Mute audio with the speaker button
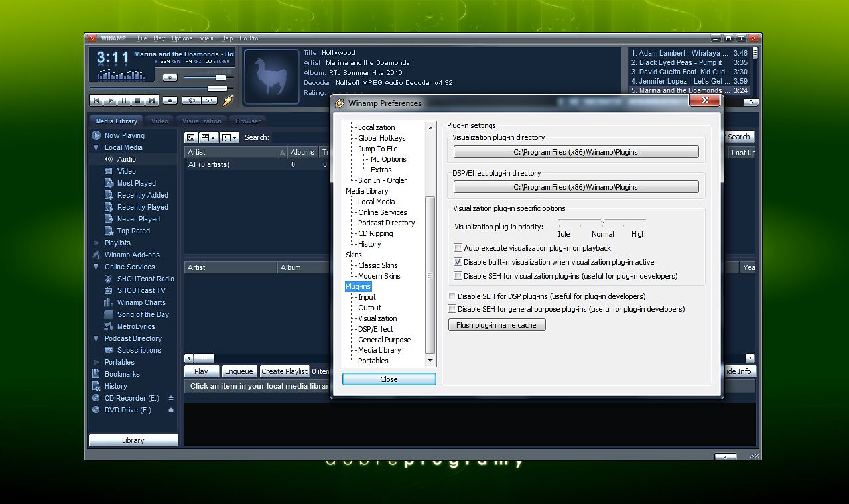 (170, 78)
